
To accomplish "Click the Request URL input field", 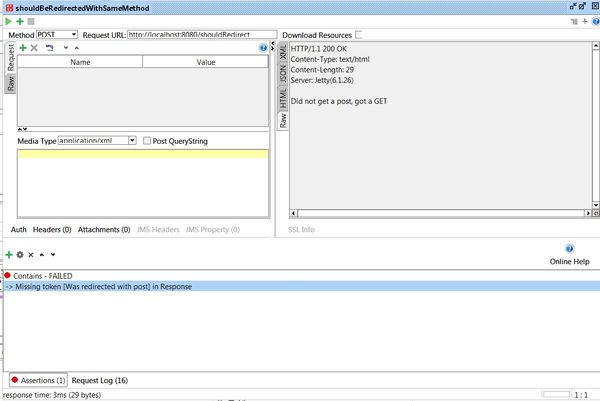I will click(201, 35).
